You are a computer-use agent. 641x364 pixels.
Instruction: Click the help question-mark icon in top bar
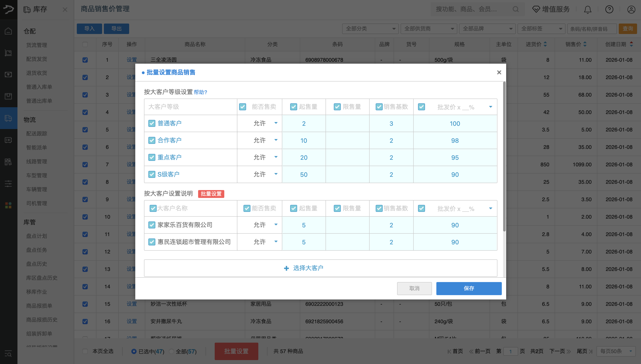tap(610, 9)
